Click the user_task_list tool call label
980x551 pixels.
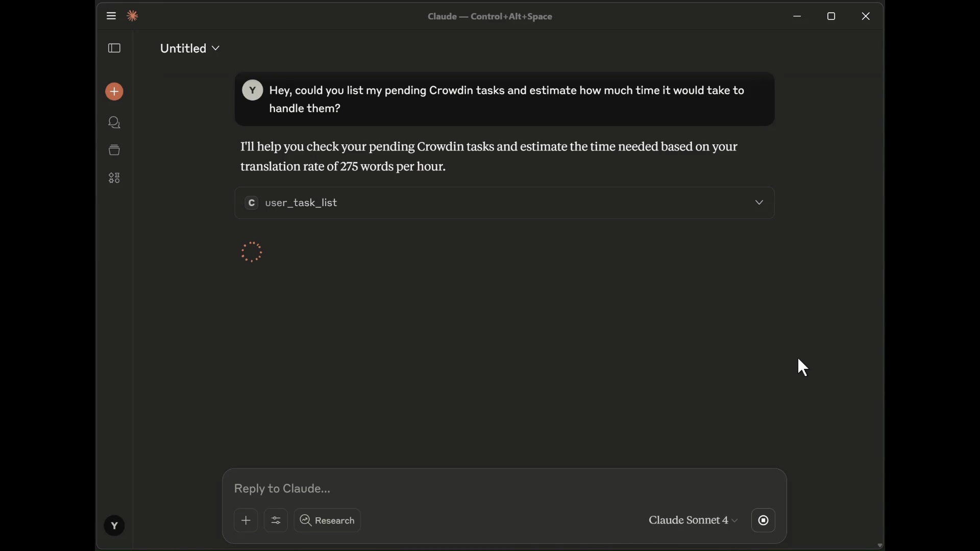(x=302, y=203)
